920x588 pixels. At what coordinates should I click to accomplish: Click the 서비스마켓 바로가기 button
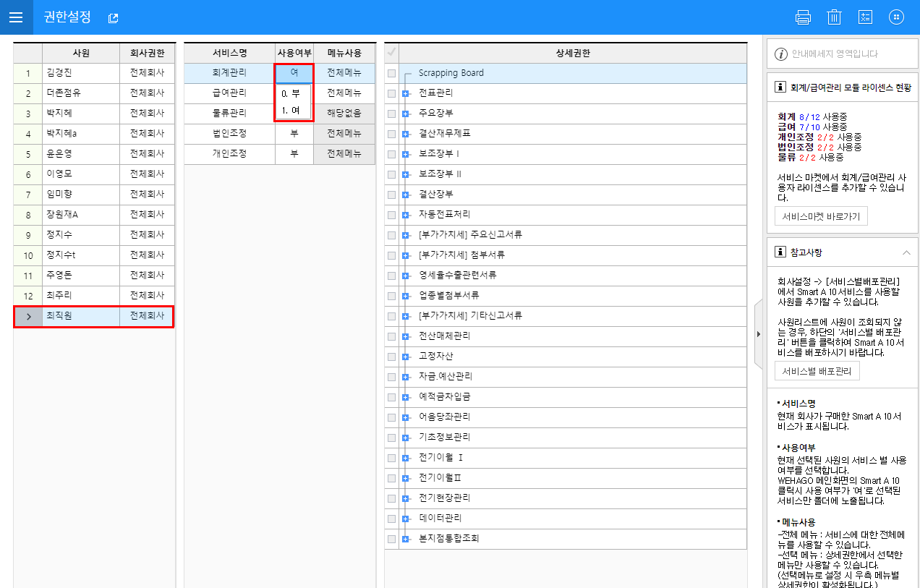tap(821, 217)
